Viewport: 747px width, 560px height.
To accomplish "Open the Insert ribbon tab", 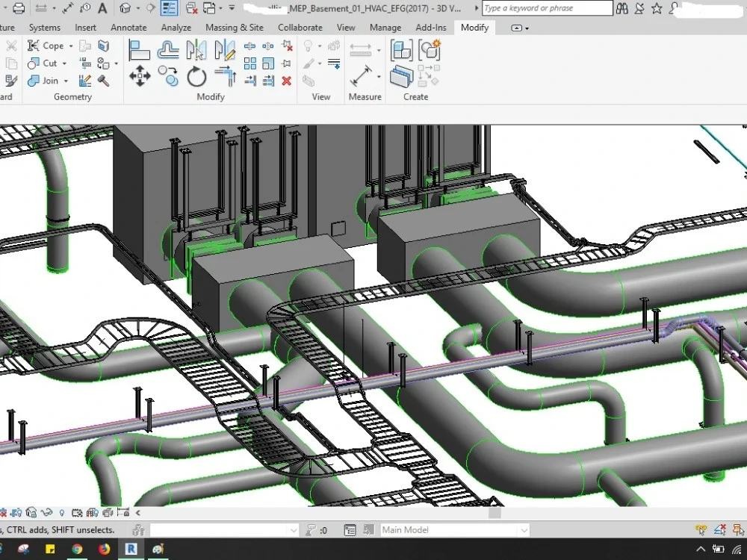I will coord(85,28).
